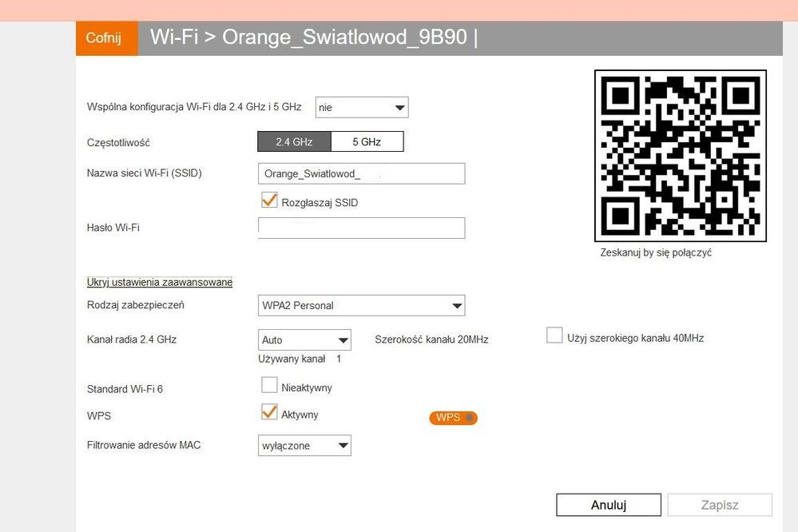The width and height of the screenshot is (798, 532).
Task: Open the shared Wi-Fi configuration dropdown set to nie
Action: click(x=362, y=107)
